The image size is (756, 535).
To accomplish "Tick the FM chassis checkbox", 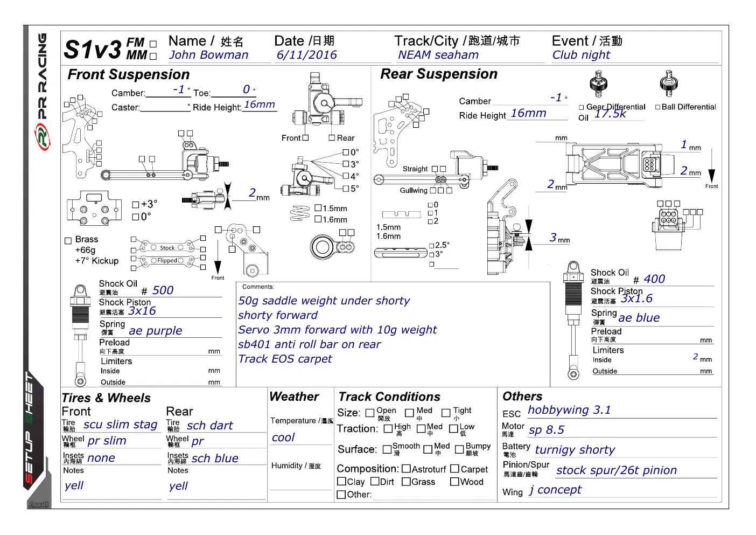I will 153,44.
